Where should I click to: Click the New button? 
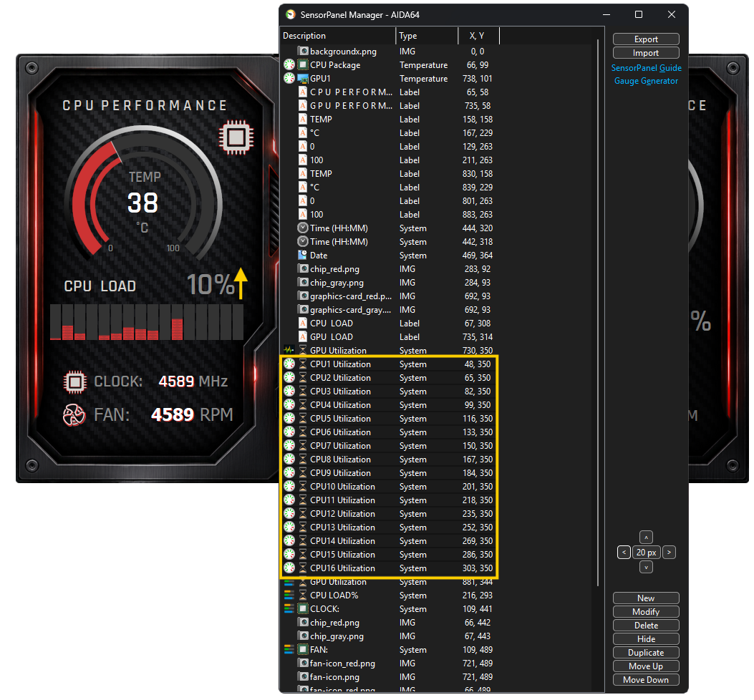click(646, 598)
